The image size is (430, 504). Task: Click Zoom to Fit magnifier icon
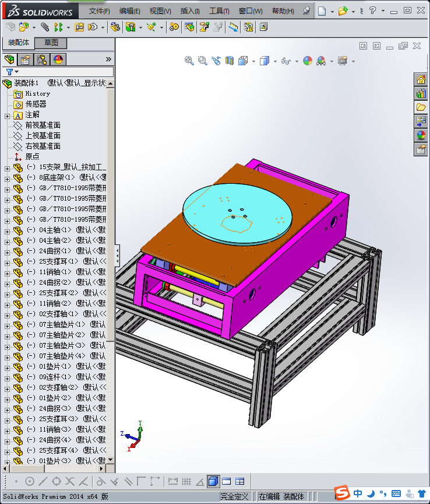click(189, 61)
